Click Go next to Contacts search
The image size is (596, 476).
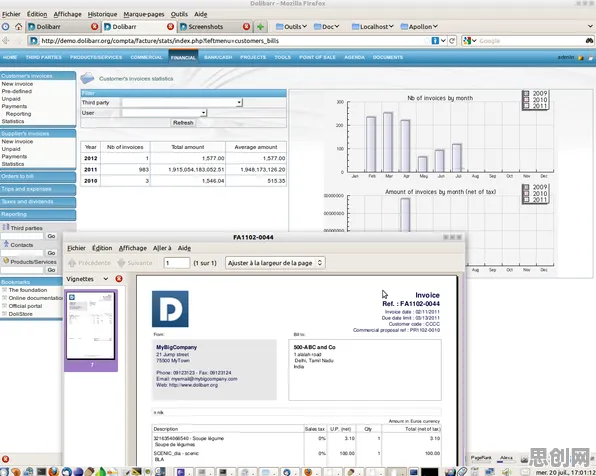click(51, 253)
